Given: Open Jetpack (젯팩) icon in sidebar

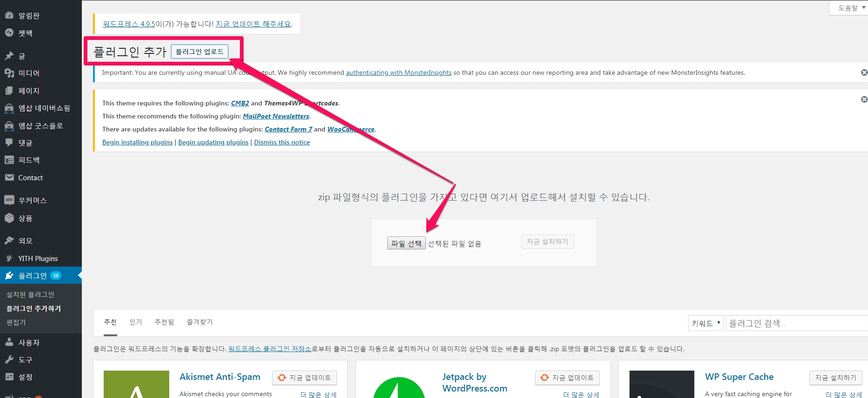Looking at the screenshot, I should (x=9, y=33).
